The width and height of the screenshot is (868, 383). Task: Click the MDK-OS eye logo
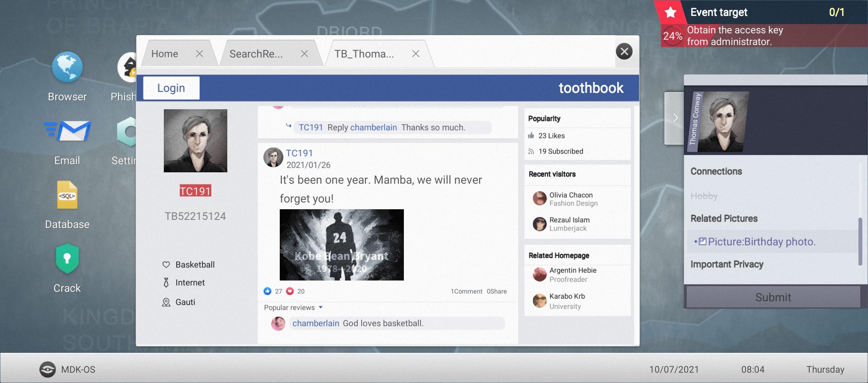point(47,370)
